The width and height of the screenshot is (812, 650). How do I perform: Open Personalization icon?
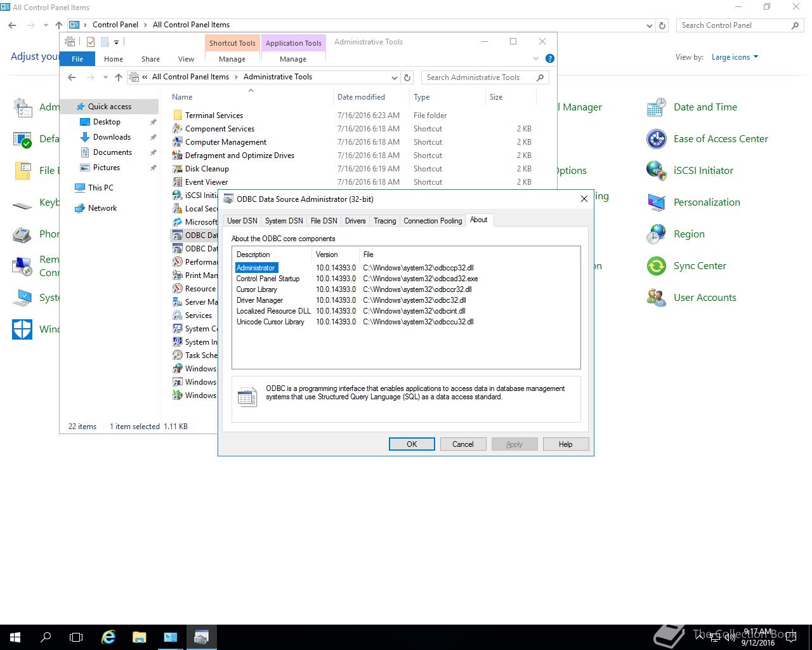point(656,202)
